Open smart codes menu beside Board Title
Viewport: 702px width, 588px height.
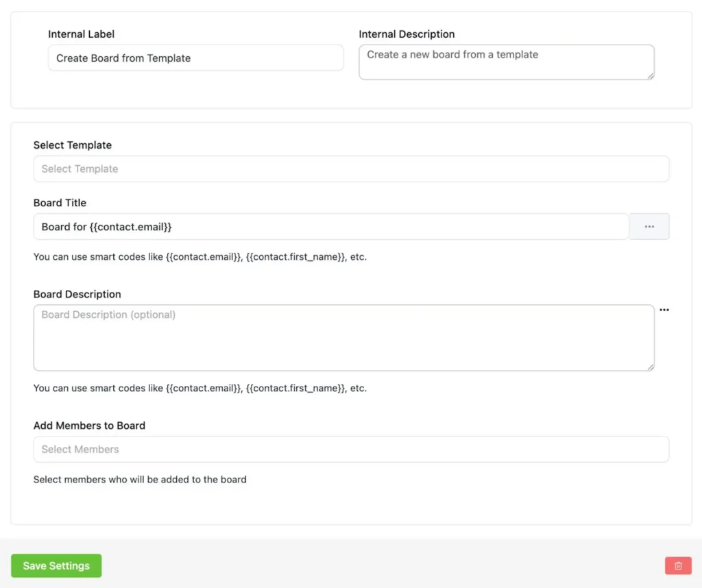click(649, 227)
